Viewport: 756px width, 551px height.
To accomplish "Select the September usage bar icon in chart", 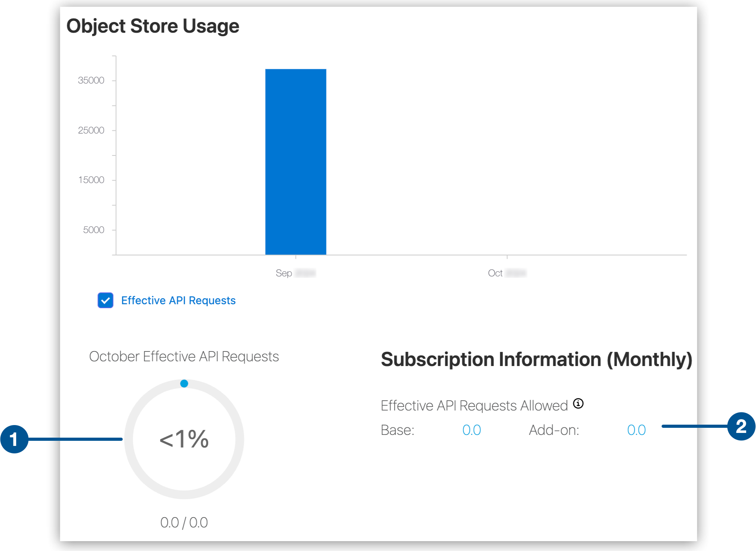I will coord(295,161).
